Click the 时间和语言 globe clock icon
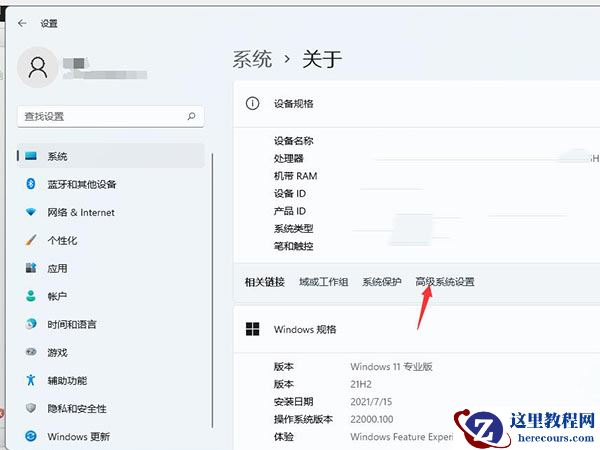 (x=31, y=324)
